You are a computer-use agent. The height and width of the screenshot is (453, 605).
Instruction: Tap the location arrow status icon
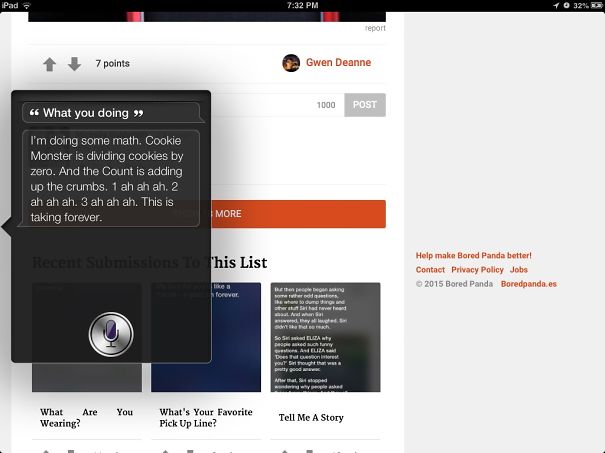click(555, 5)
